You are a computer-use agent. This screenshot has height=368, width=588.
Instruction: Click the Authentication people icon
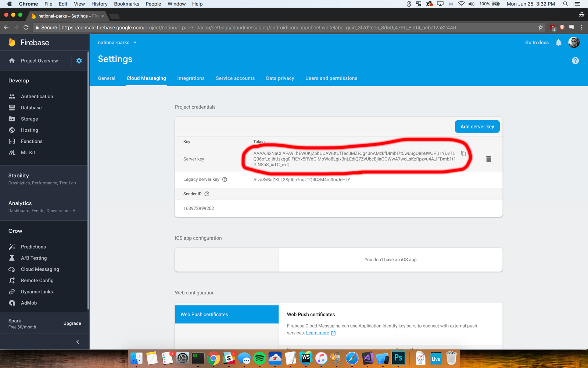(12, 96)
